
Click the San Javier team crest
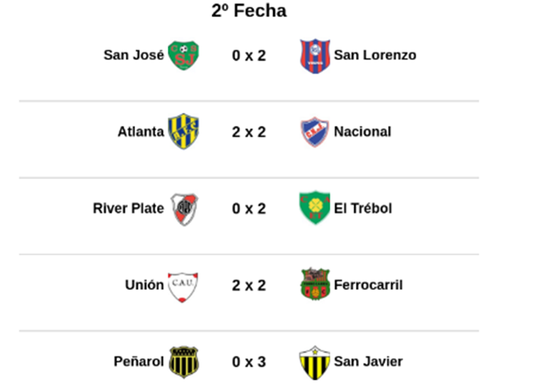tap(314, 362)
